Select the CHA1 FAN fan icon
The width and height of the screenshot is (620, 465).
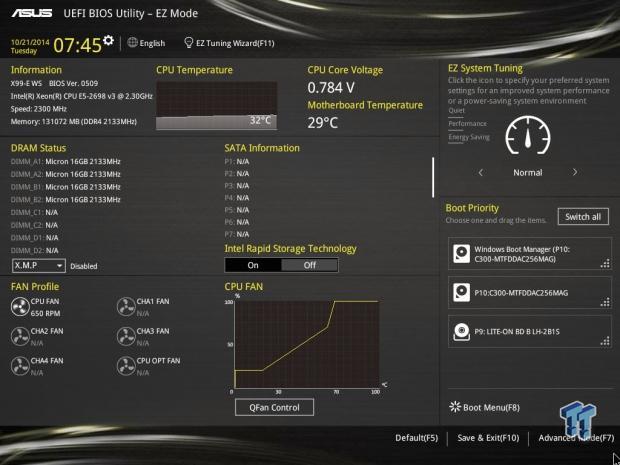126,307
